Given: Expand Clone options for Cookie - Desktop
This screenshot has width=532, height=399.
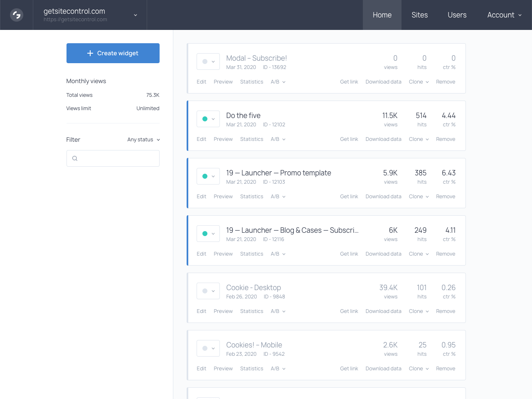Looking at the screenshot, I should 419,311.
